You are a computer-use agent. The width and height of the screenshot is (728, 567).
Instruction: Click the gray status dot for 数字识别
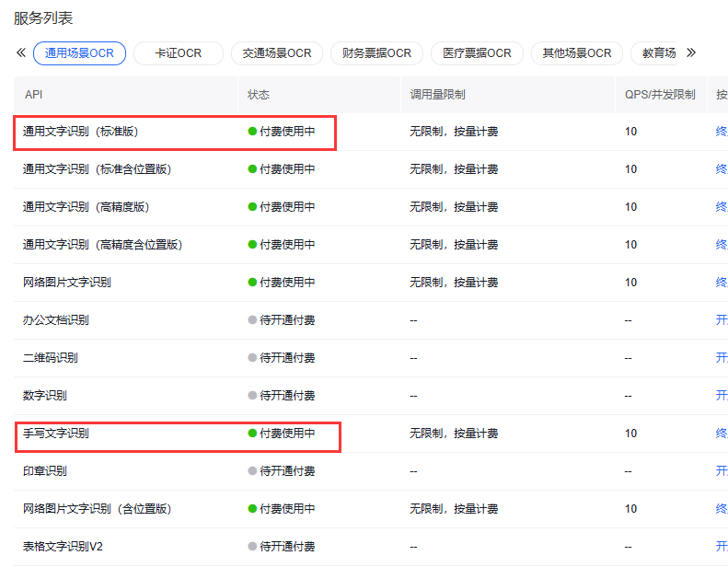click(252, 396)
